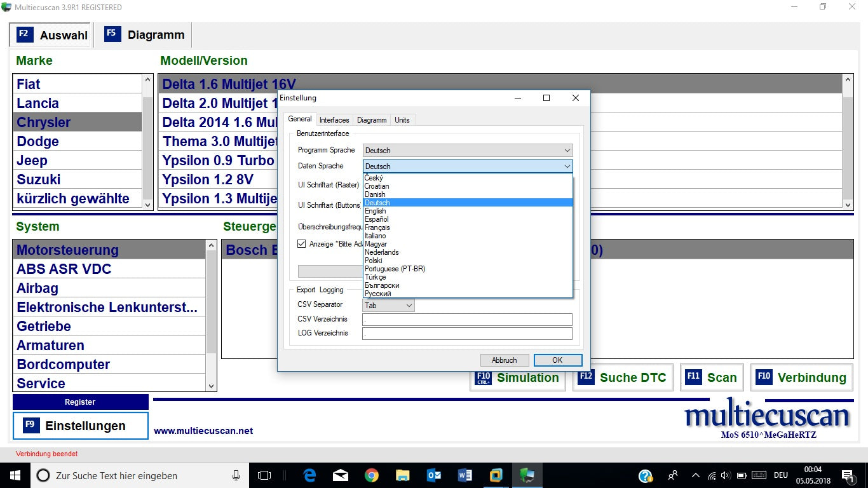Toggle the Anzeige "Bitte..." checkbox
Screen dimensions: 868x488
coord(302,244)
